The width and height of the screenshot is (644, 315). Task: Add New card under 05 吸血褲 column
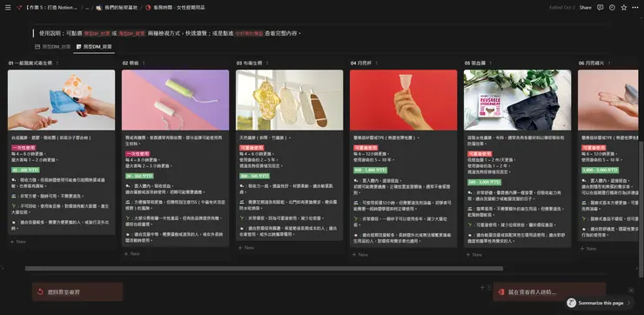pyautogui.click(x=474, y=255)
